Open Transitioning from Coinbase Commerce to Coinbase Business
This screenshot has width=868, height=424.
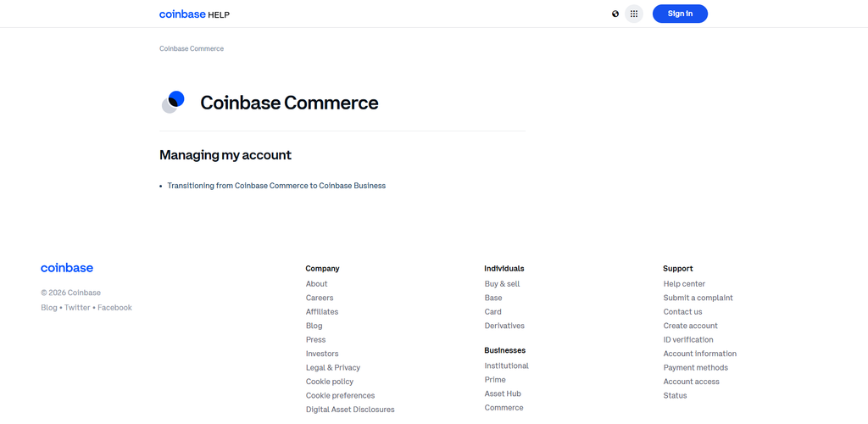coord(276,186)
